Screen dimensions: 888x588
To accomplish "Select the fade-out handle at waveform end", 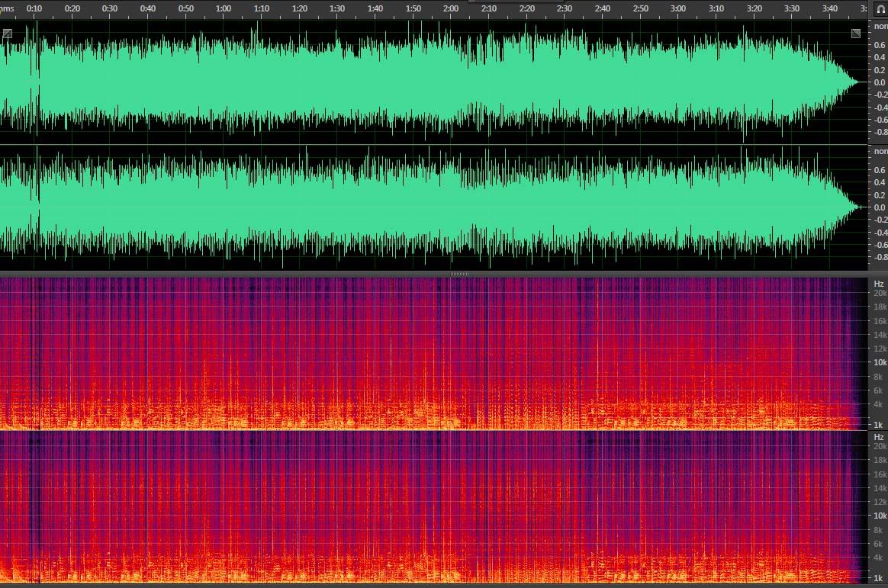I will [856, 34].
